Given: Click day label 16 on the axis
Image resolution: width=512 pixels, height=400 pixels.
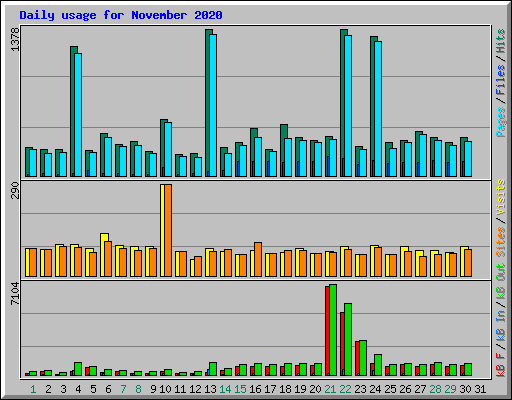Looking at the screenshot, I should pos(255,389).
